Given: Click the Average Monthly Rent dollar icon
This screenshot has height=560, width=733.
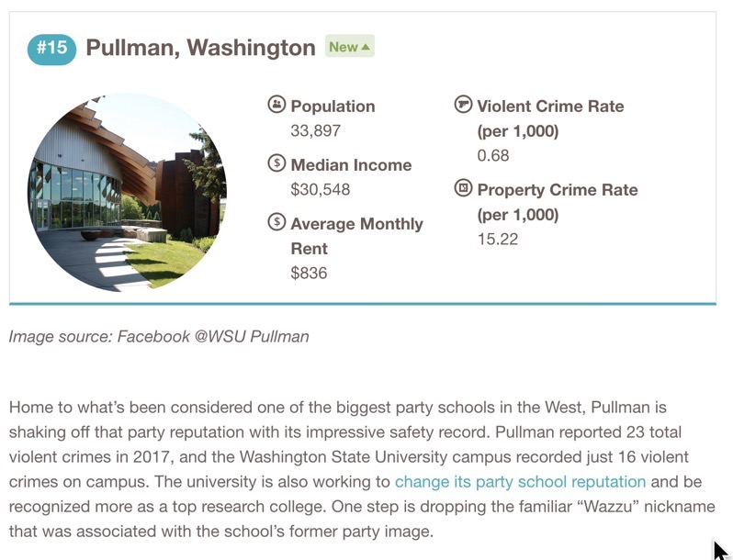Looking at the screenshot, I should [276, 222].
